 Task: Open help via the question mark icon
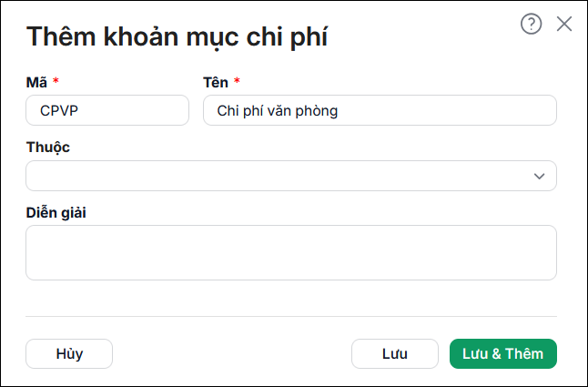point(531,24)
